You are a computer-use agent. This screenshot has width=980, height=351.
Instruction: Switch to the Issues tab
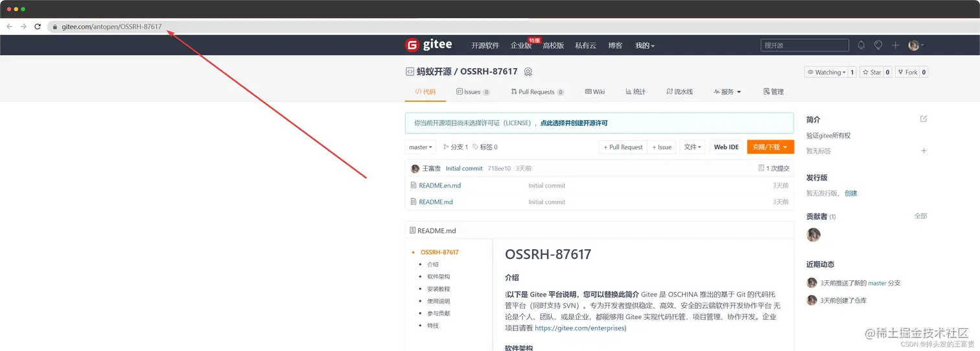[472, 92]
